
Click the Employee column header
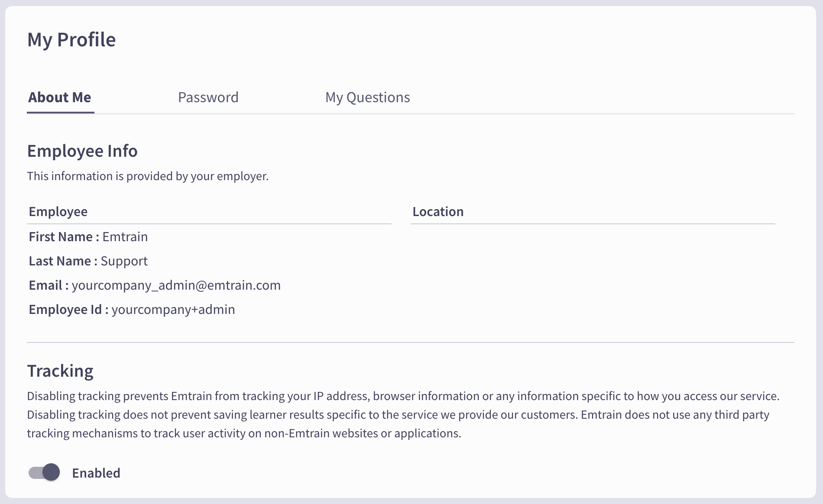click(x=58, y=212)
